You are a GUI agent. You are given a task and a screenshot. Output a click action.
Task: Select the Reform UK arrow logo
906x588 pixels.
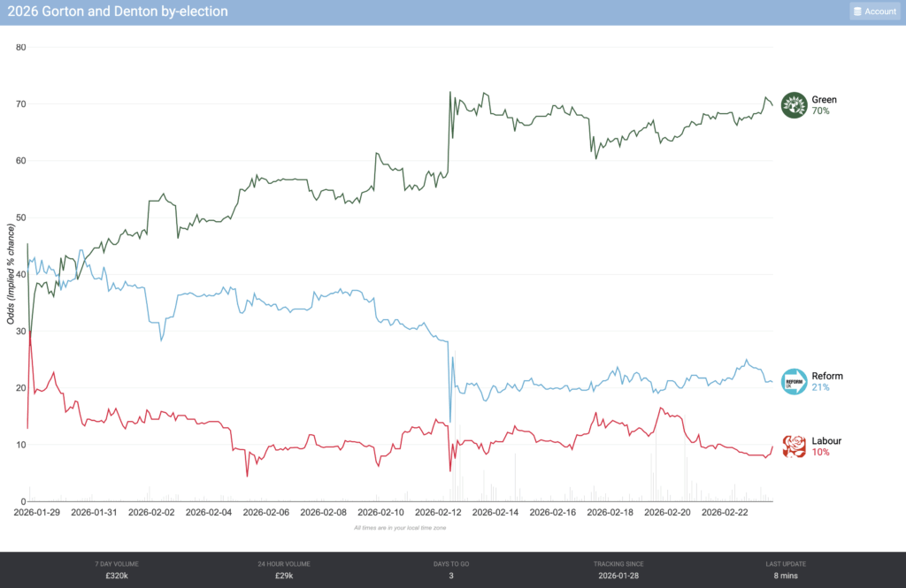[795, 382]
